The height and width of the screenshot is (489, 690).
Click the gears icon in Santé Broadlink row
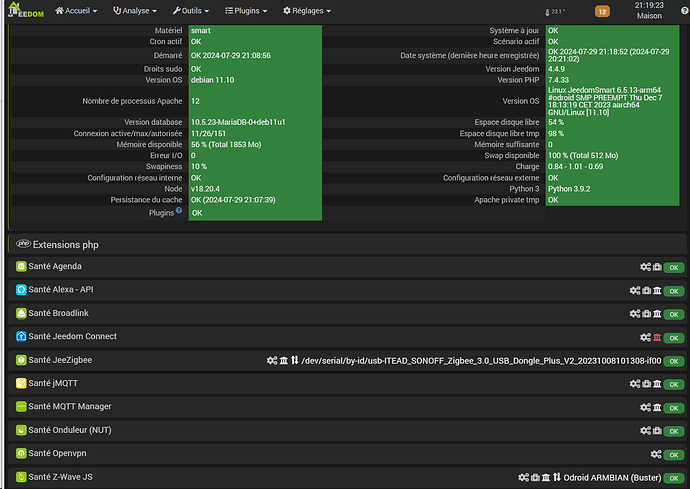coord(635,314)
